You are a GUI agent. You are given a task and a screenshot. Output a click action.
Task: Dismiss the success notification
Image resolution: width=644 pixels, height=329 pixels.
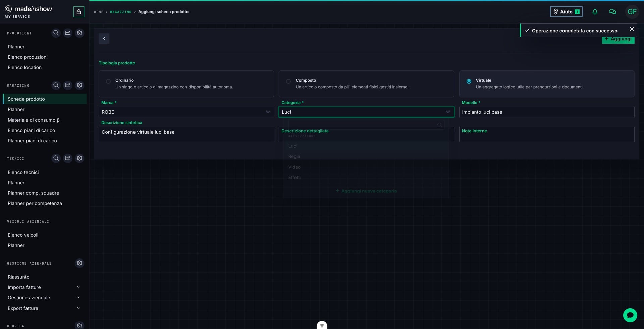[632, 29]
